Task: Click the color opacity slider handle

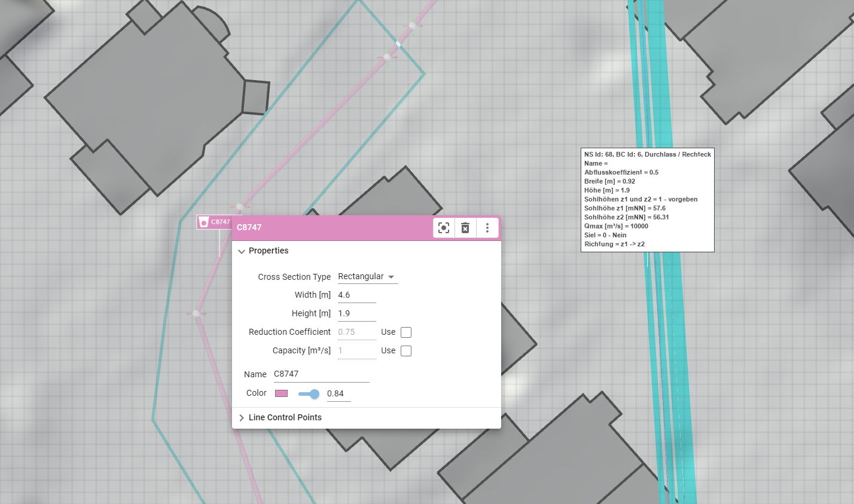Action: [x=315, y=393]
